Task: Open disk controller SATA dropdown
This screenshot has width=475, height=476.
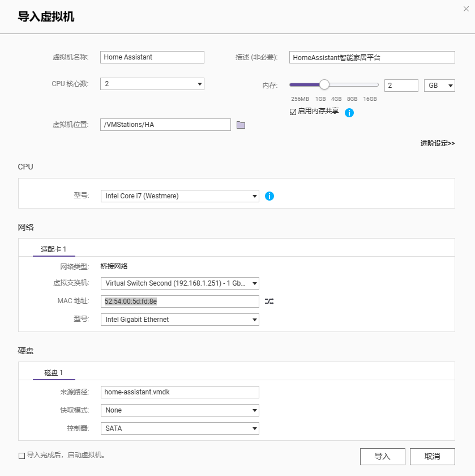Action: (x=180, y=428)
